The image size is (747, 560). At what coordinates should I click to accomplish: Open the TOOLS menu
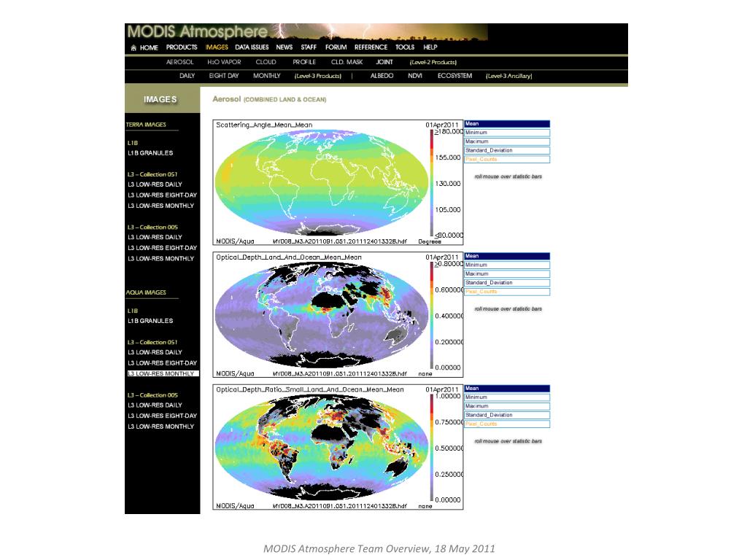coord(405,47)
